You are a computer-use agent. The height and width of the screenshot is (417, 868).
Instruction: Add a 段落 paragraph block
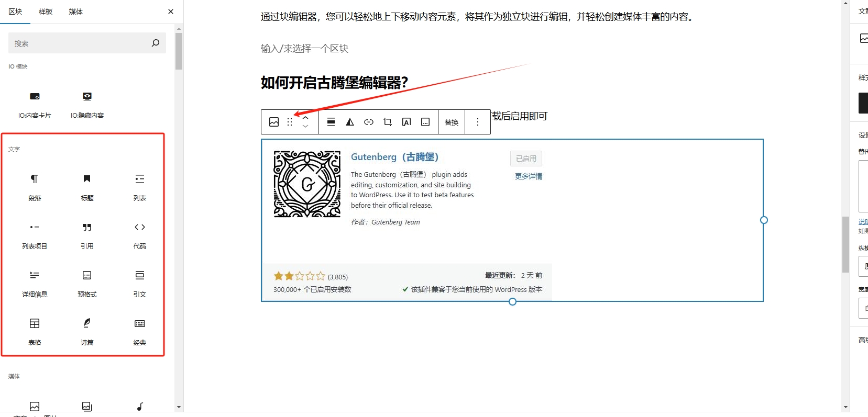[x=35, y=187]
